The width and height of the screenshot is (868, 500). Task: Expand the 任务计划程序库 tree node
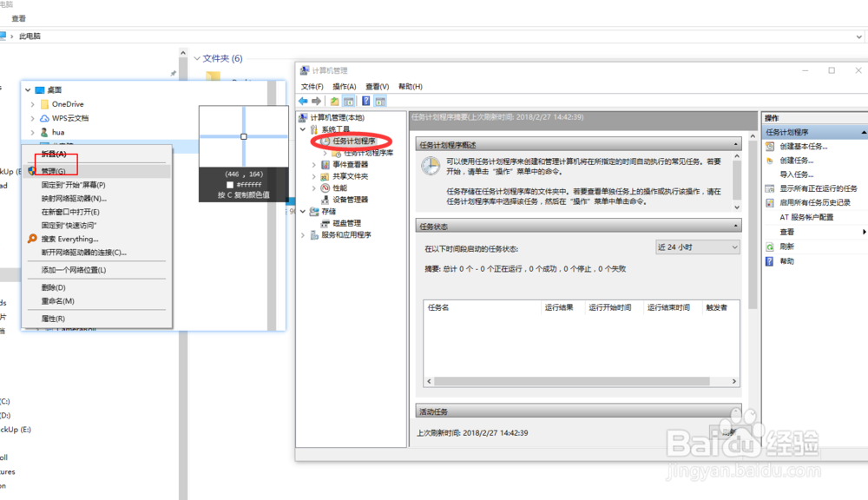tap(325, 152)
